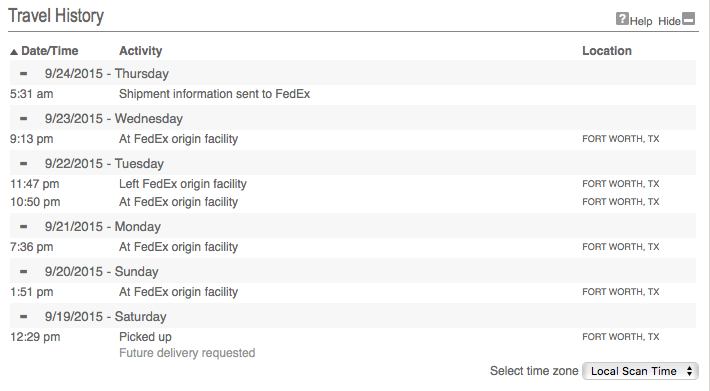
Task: Collapse the 9/19/2015 Saturday group
Action: (x=24, y=316)
